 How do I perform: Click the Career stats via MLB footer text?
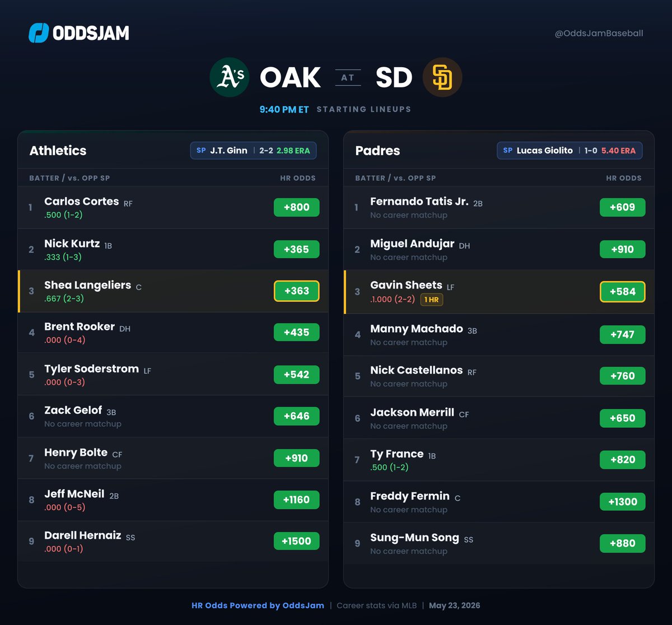tap(376, 605)
